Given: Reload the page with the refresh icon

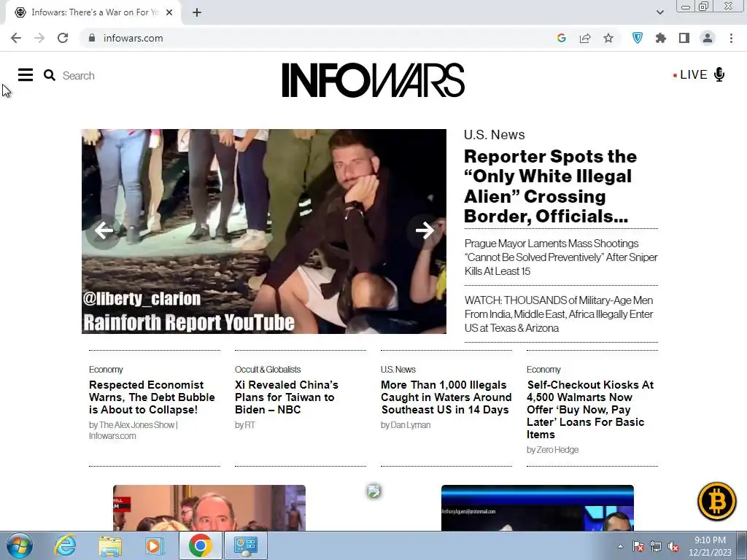Looking at the screenshot, I should (63, 38).
